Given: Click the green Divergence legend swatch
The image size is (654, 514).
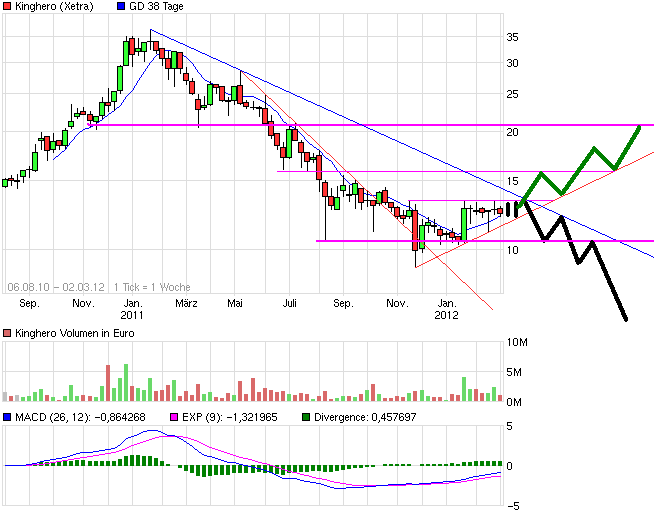Looking at the screenshot, I should click(x=306, y=417).
